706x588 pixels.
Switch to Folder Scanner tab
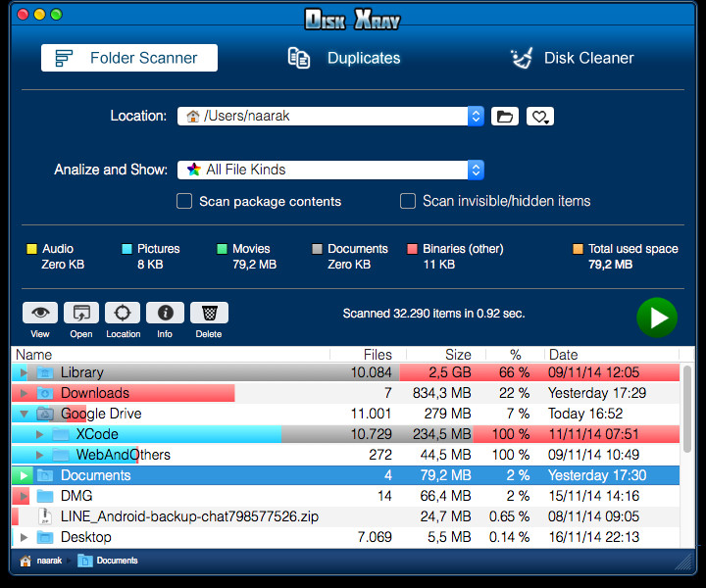tap(129, 58)
